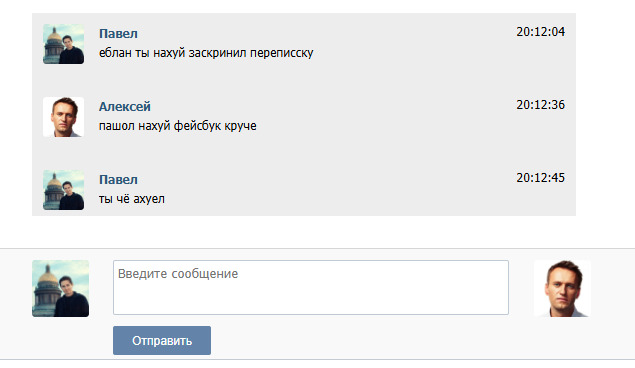Screen dimensions: 635x368
Task: Open the Алексей name link
Action: pos(125,106)
